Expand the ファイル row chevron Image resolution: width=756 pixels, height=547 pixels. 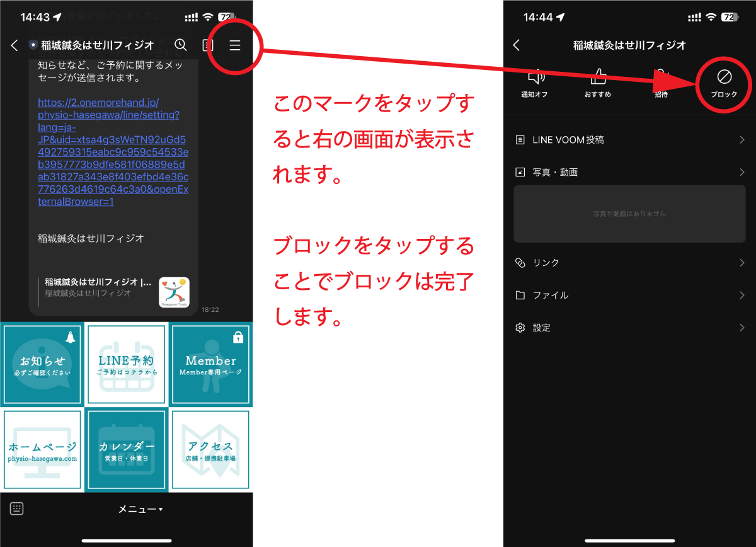(x=742, y=296)
